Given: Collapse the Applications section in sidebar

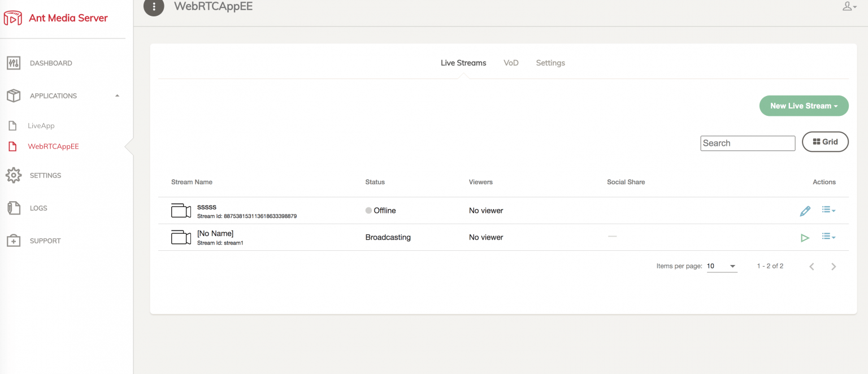Looking at the screenshot, I should pyautogui.click(x=117, y=95).
